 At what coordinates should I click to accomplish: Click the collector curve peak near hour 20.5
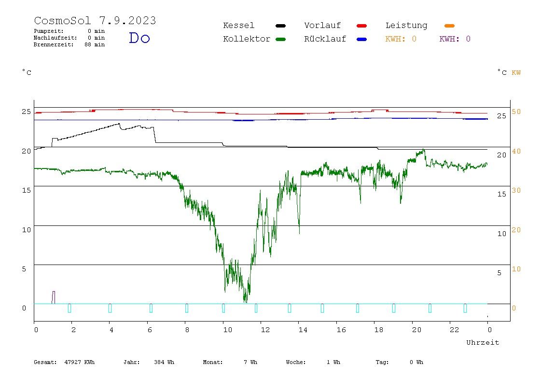pos(423,150)
